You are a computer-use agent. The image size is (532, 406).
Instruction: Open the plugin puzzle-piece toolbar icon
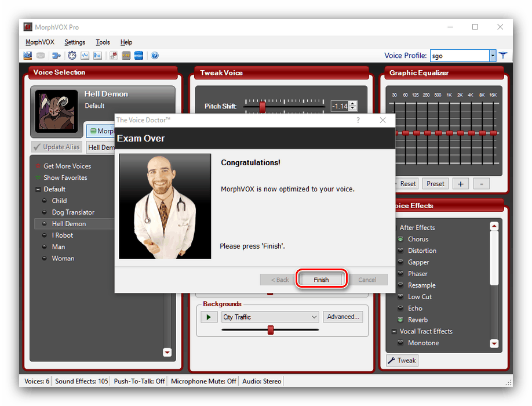(x=56, y=55)
